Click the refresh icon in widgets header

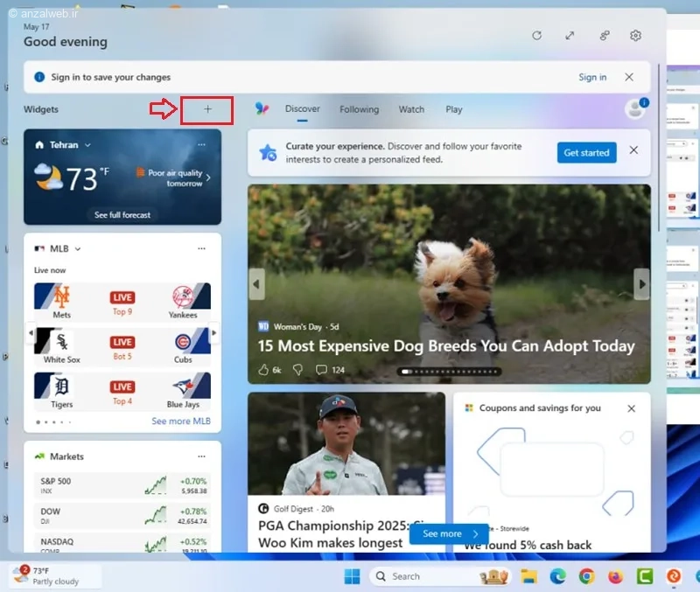pyautogui.click(x=537, y=36)
